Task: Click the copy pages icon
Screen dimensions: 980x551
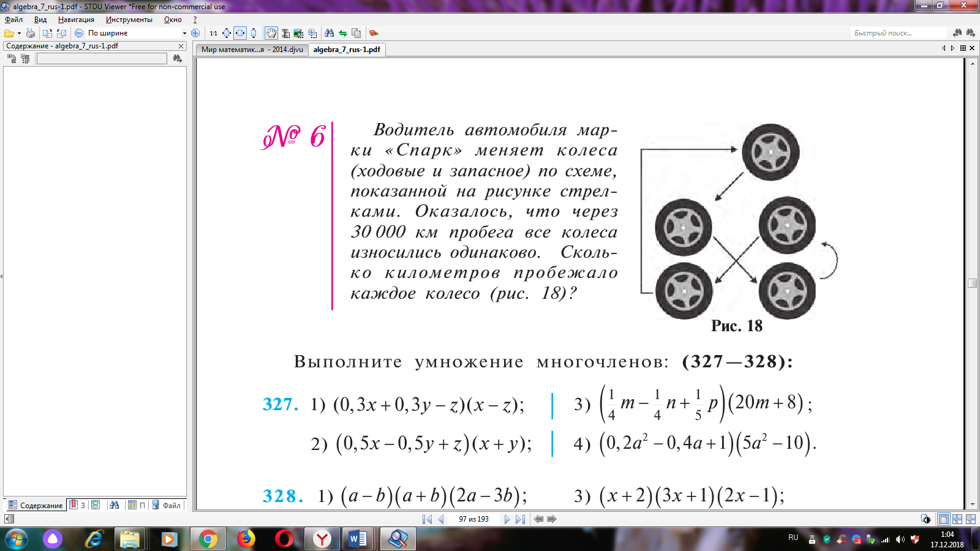Action: [356, 33]
